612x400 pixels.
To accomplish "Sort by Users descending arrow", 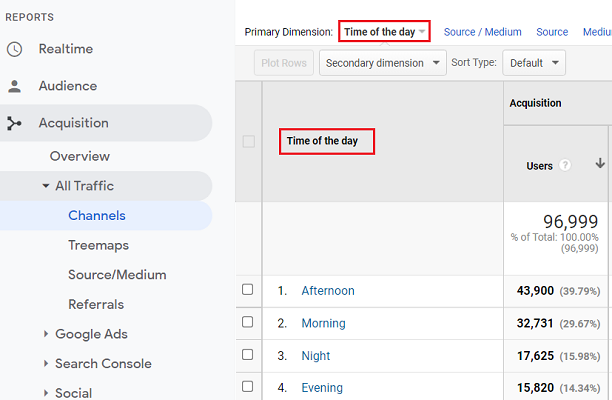I will 600,164.
